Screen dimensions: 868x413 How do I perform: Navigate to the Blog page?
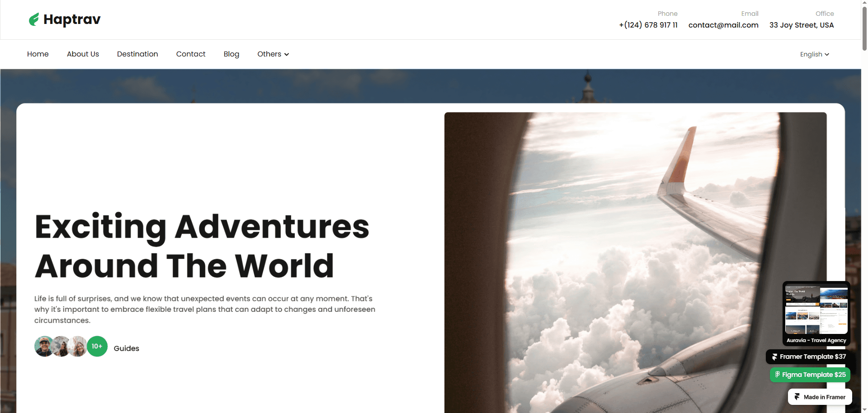[231, 54]
